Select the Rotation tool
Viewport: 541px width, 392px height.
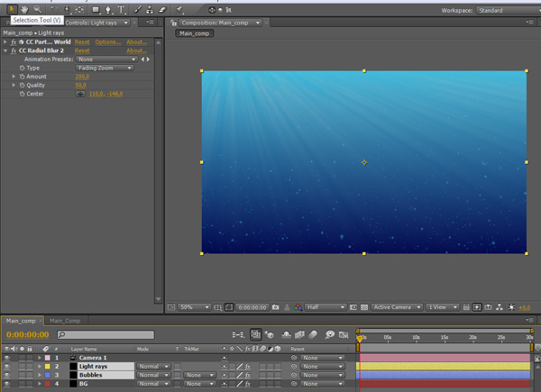pos(54,10)
